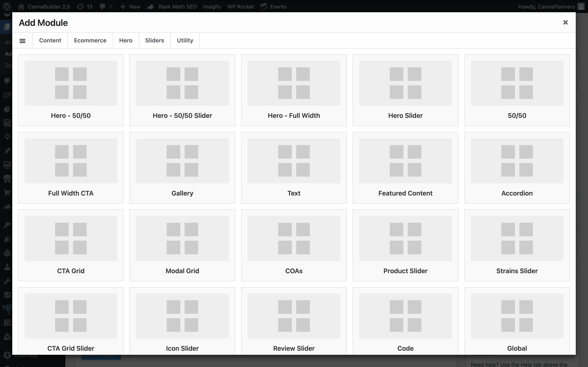Switch to the Ecommerce tab

point(90,41)
